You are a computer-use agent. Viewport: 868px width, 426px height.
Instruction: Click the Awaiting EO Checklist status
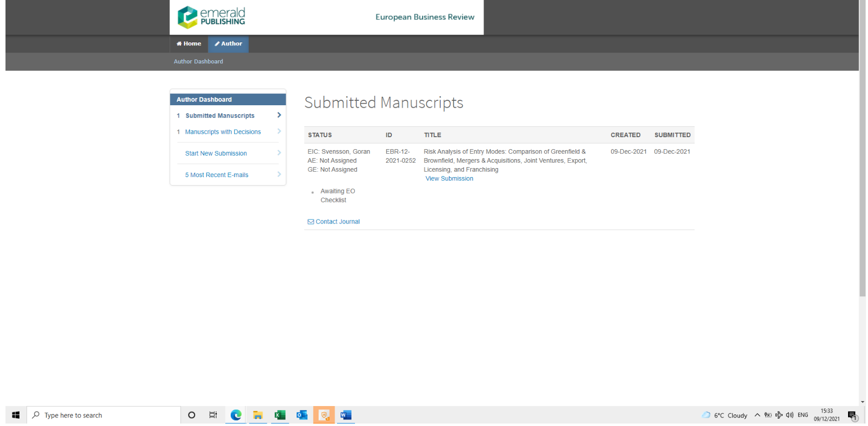click(338, 196)
